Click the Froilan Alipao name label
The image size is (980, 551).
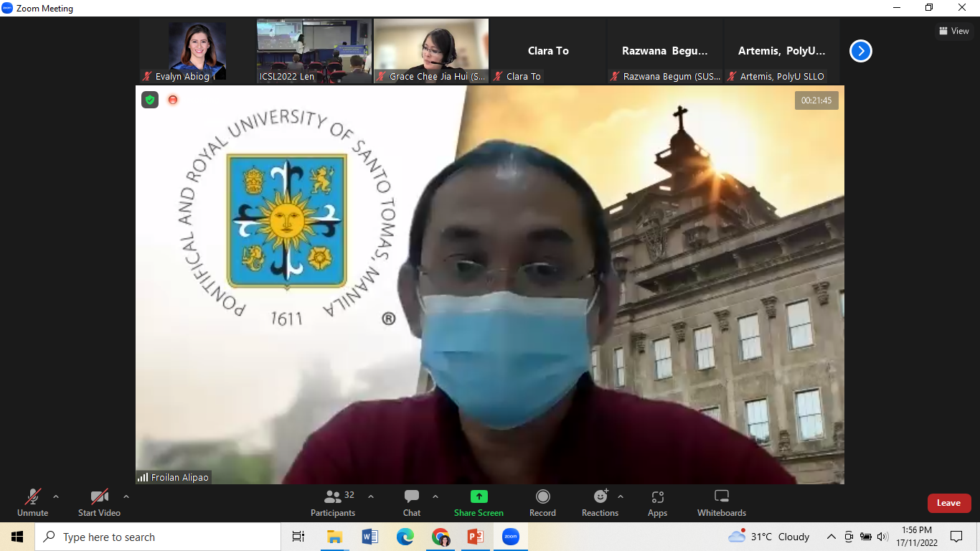[x=174, y=477]
